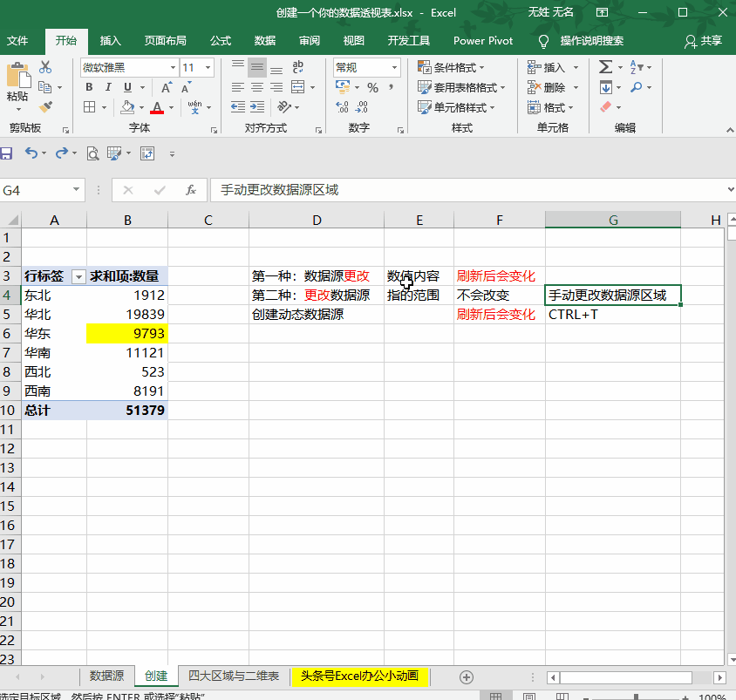Click the Fill down icon
The height and width of the screenshot is (700, 736).
605,87
